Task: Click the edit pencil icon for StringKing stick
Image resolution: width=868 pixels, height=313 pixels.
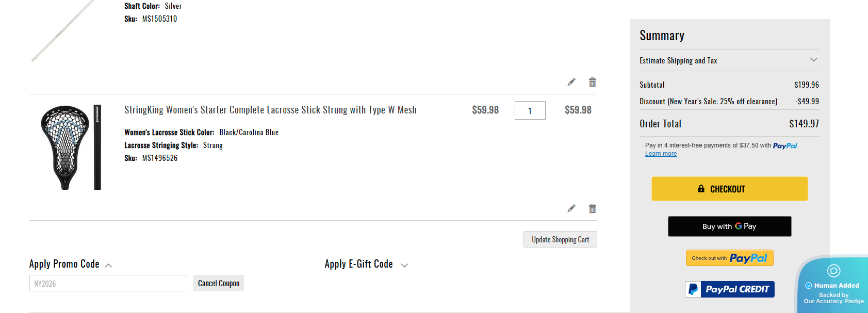Action: pos(571,208)
